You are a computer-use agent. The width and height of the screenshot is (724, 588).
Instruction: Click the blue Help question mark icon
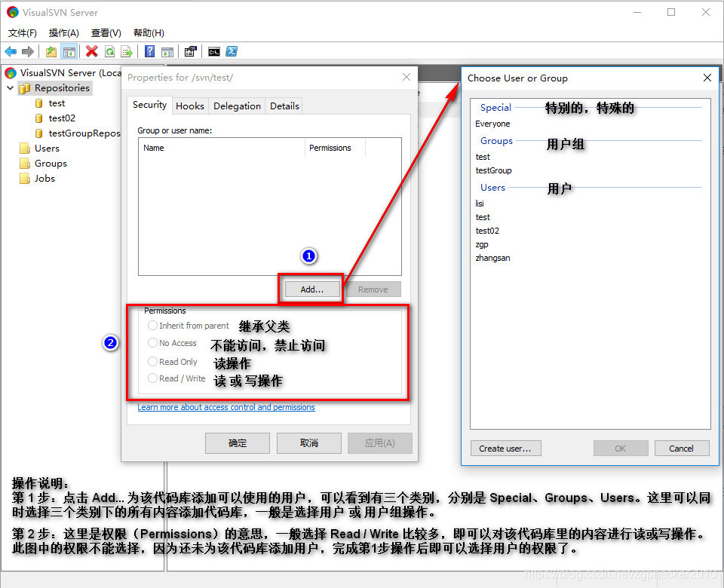tap(149, 51)
